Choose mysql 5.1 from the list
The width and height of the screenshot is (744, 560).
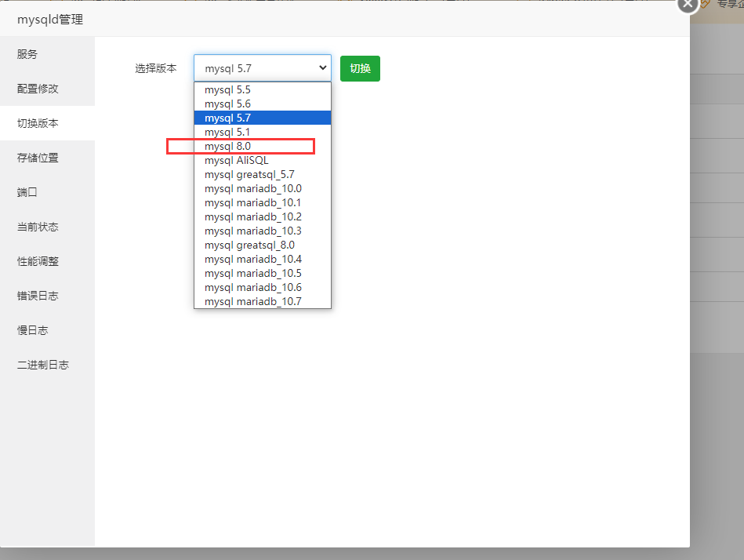(263, 132)
